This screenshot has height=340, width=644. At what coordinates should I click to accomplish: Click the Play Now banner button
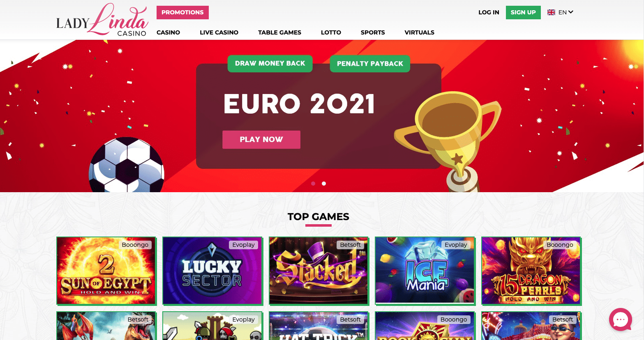point(261,140)
